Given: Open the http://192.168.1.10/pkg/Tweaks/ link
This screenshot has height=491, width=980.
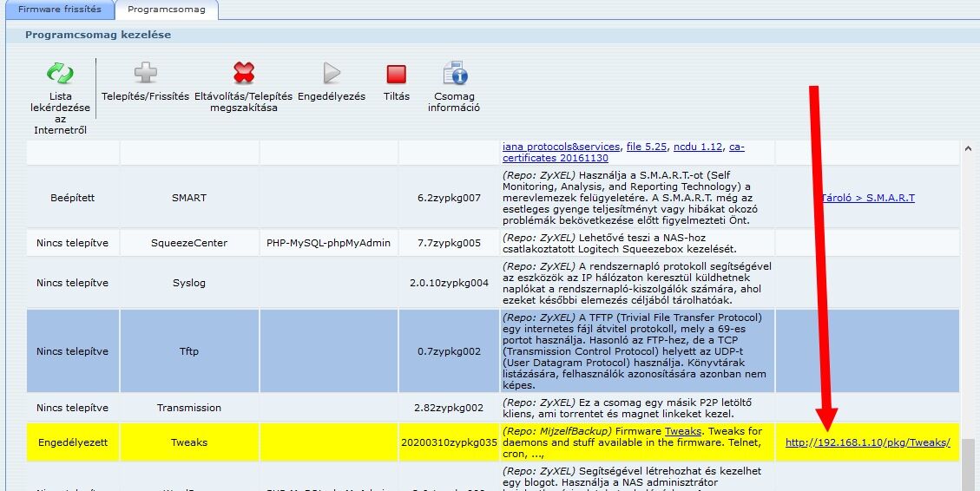Looking at the screenshot, I should 867,442.
